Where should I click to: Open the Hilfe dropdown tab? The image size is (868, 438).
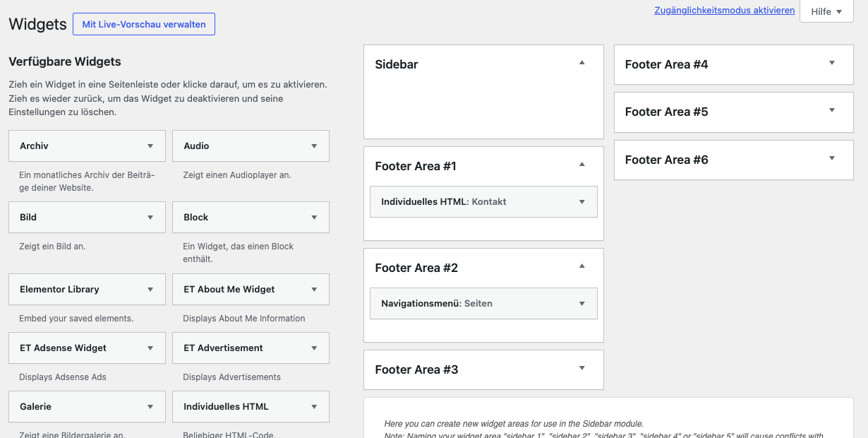point(826,11)
